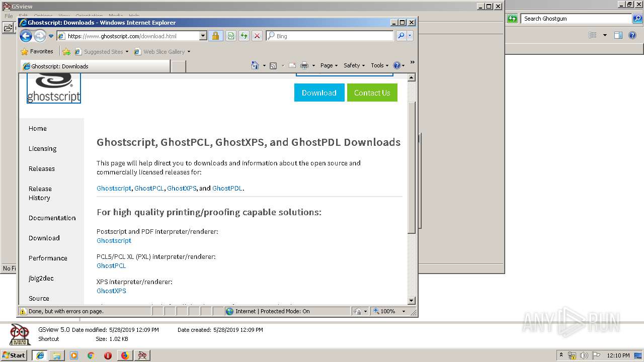644x362 pixels.
Task: Open recent pages dropdown beside Forward button
Action: tap(51, 36)
